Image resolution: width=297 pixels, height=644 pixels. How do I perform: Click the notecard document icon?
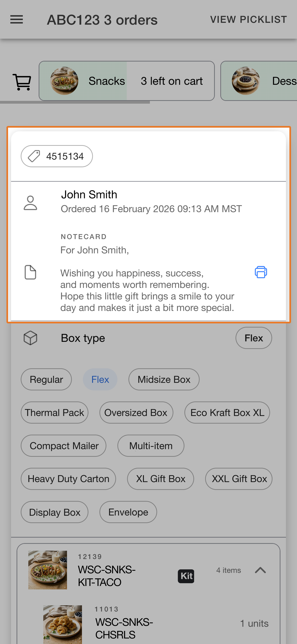point(30,272)
